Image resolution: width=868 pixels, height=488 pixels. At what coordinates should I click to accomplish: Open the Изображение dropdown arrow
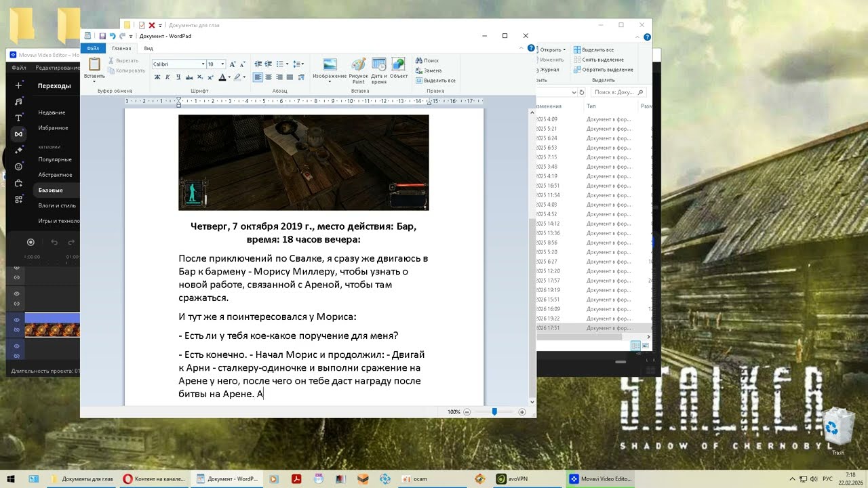click(330, 80)
